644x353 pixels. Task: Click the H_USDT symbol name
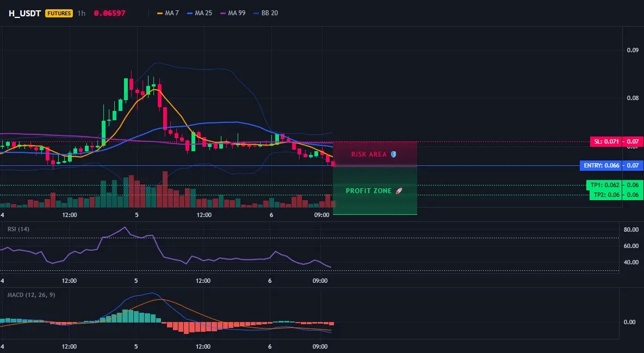tap(24, 13)
